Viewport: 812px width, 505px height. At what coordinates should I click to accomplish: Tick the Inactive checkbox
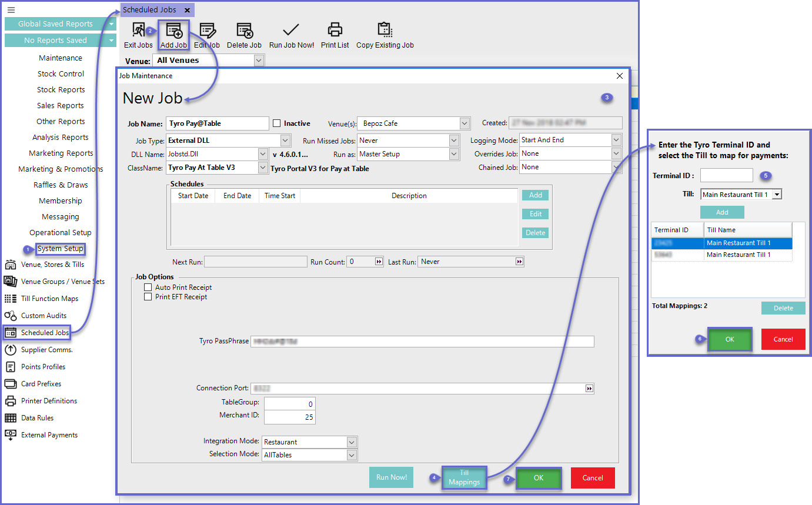[x=277, y=123]
